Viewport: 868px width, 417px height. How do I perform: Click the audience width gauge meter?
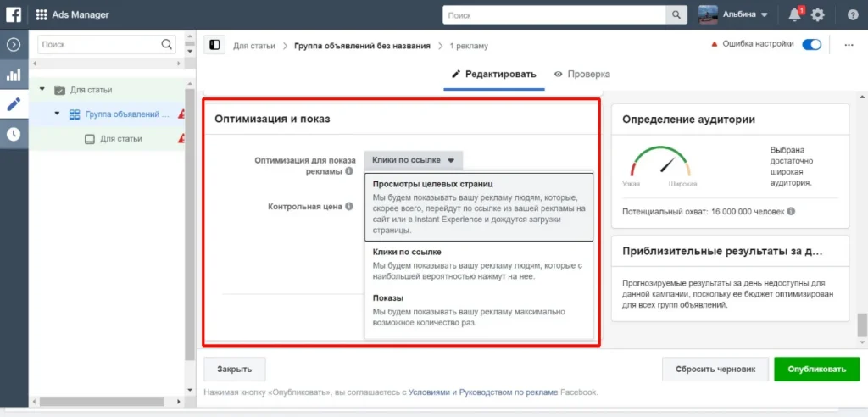(x=659, y=162)
